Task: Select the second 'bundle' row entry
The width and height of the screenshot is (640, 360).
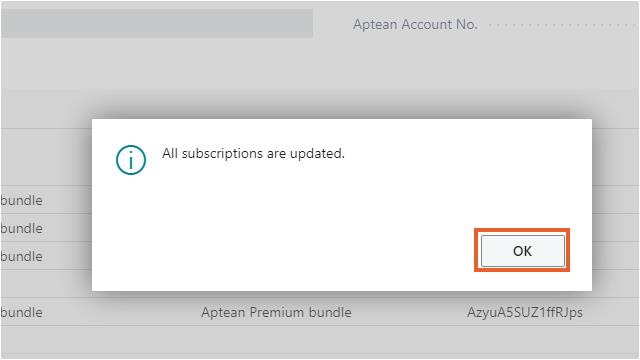Action: pyautogui.click(x=22, y=228)
